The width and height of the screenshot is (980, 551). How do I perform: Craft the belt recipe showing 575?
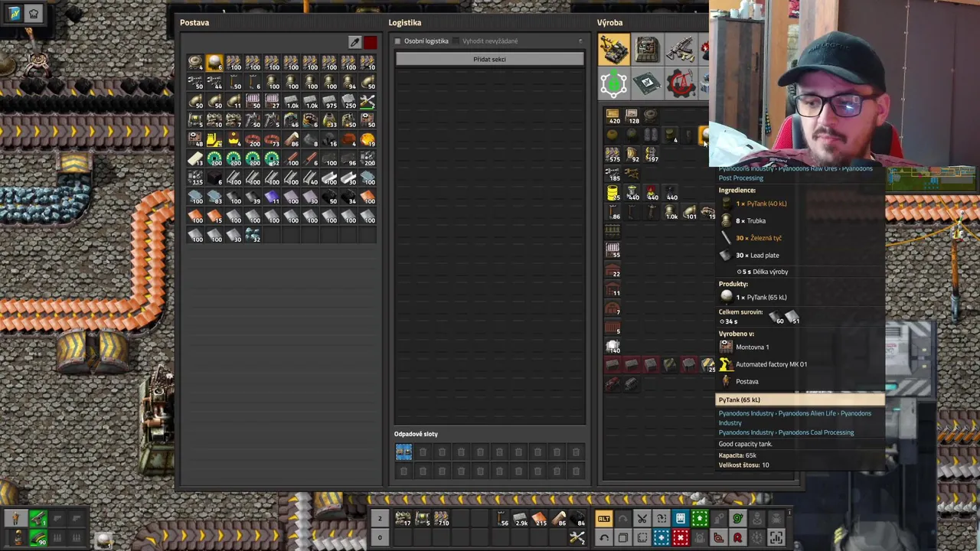[x=613, y=155]
